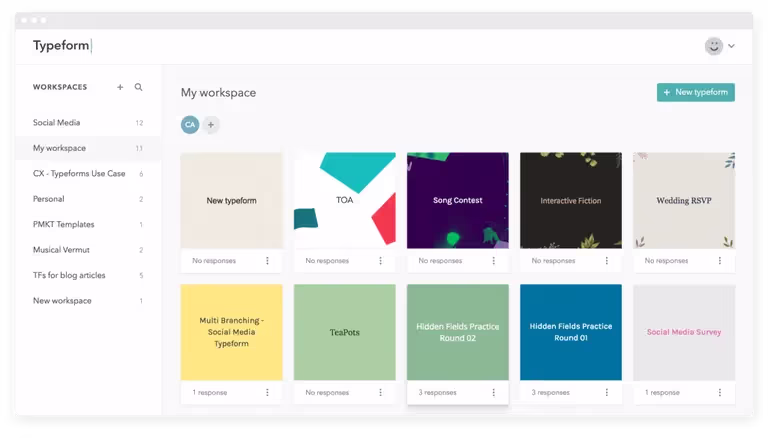Open TFs for blog articles workspace
Image resolution: width=768 pixels, height=438 pixels.
pyautogui.click(x=88, y=275)
